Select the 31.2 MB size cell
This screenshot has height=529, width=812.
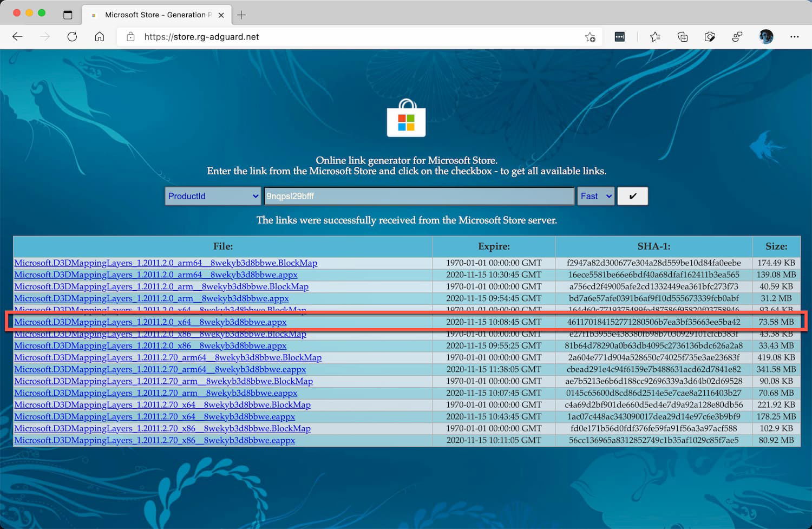776,298
